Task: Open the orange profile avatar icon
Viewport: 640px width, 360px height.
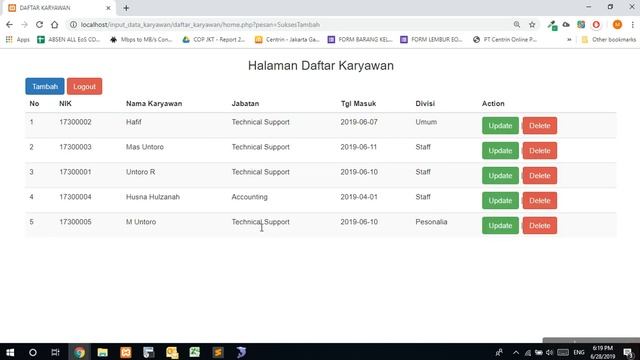Action: pos(617,24)
